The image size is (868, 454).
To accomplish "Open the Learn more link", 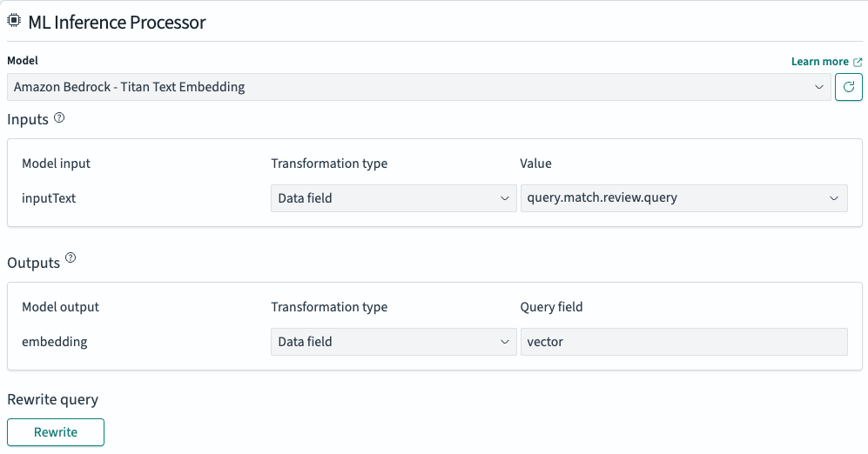I will 820,62.
